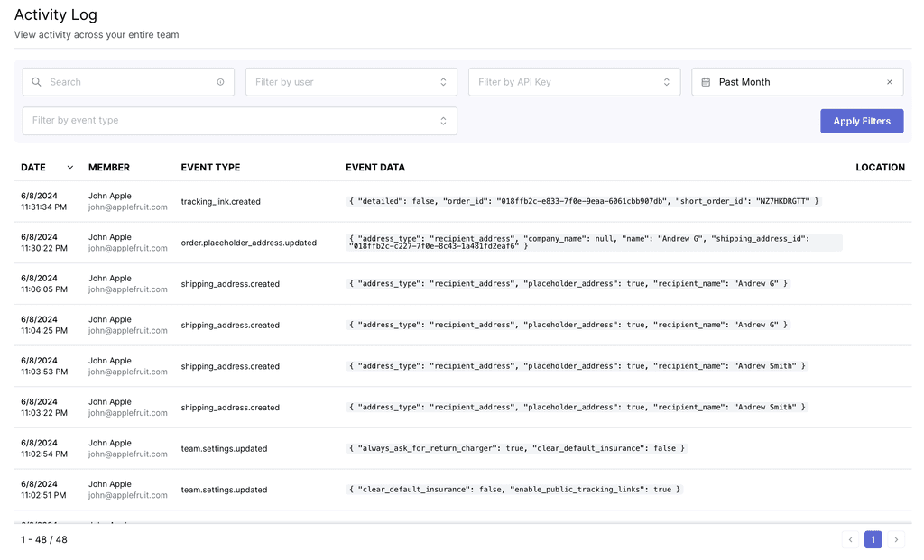Click the 11:30:22 PM date cell
The height and width of the screenshot is (560, 924).
43,243
